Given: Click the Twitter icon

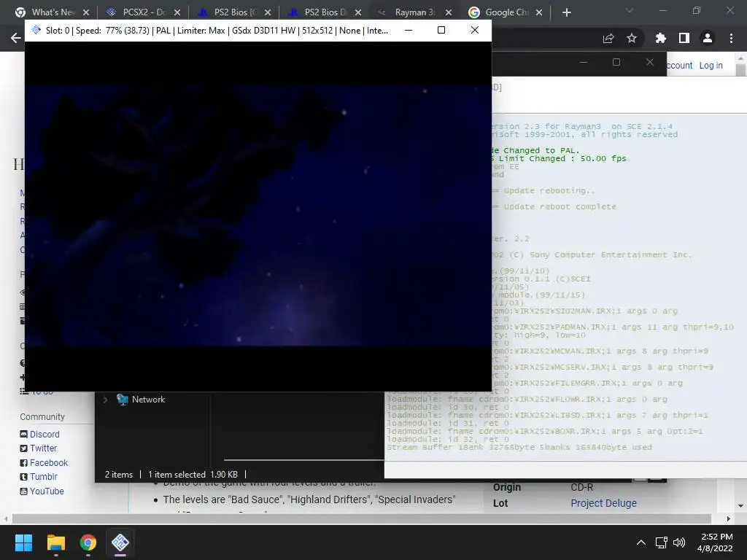Looking at the screenshot, I should 24,448.
